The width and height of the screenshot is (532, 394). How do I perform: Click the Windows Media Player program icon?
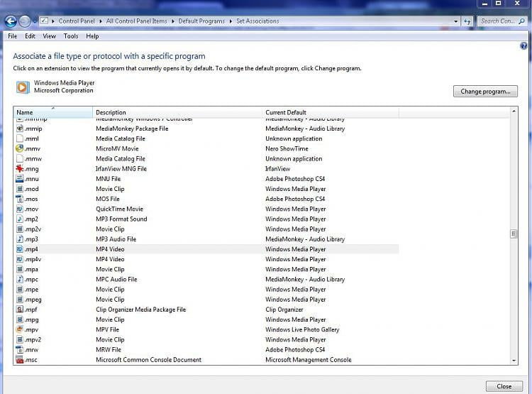coord(23,87)
